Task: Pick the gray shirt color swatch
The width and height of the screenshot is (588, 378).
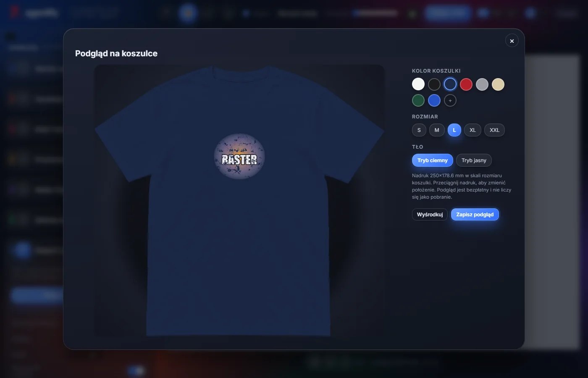Action: point(482,84)
